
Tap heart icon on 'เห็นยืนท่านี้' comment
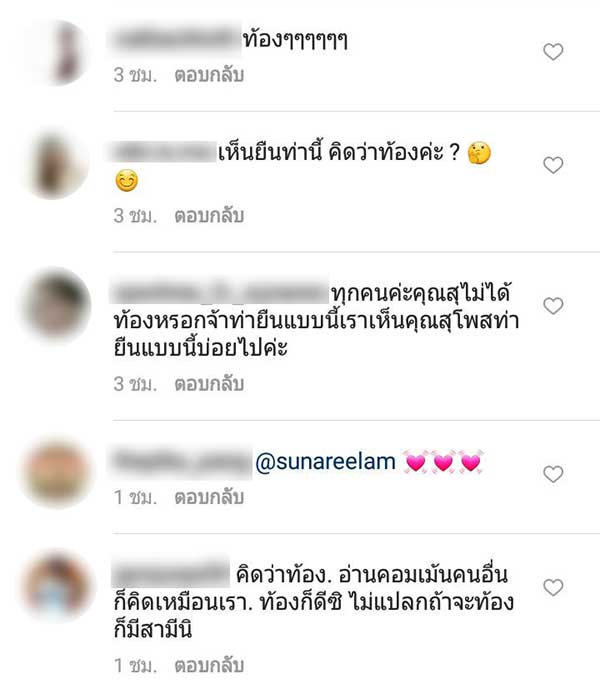(553, 165)
